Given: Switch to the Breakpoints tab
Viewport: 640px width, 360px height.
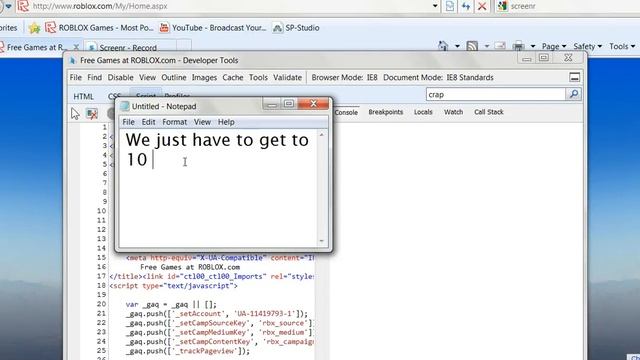Looking at the screenshot, I should [x=385, y=112].
